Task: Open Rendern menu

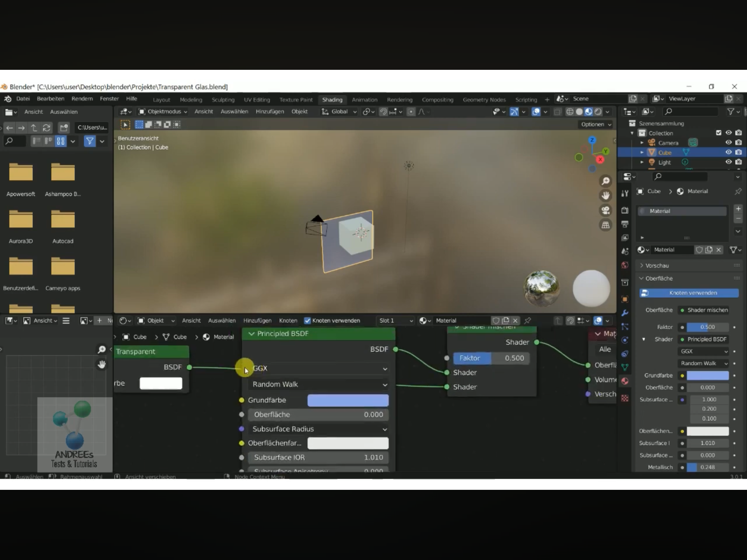Action: (x=82, y=99)
